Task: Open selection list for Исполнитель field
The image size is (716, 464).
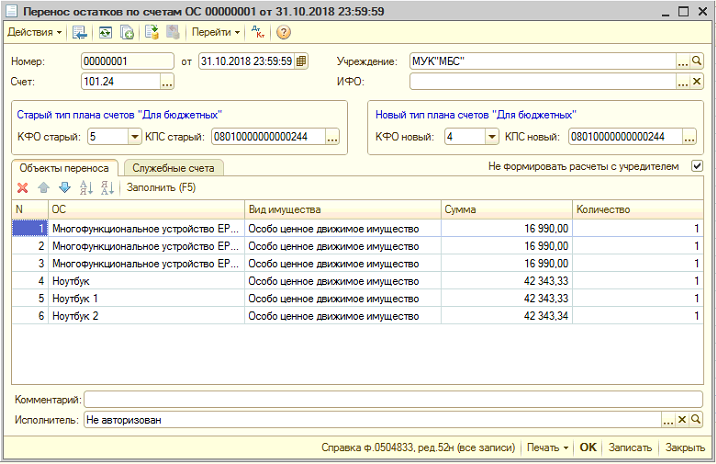Action: pos(669,420)
